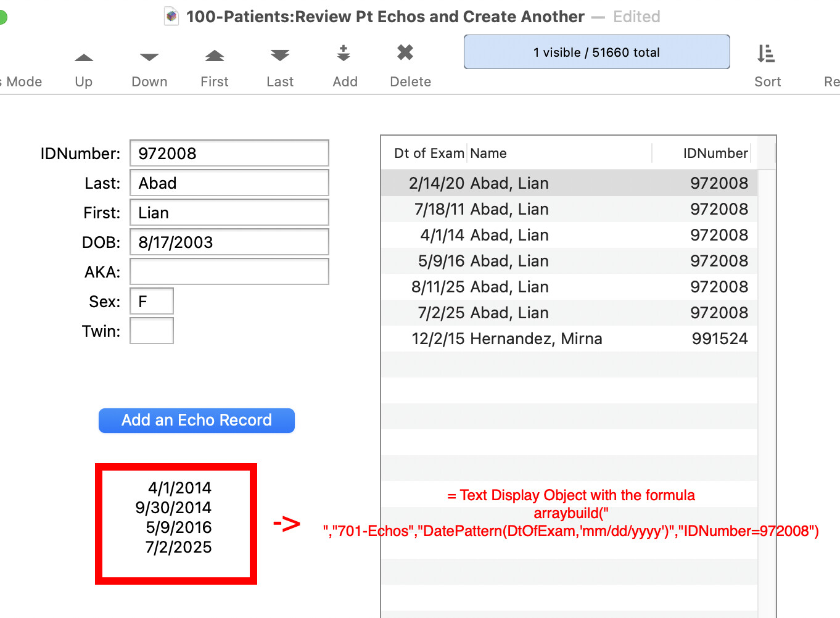Screen dimensions: 840x618
Task: Jump to First record icon
Action: click(215, 57)
